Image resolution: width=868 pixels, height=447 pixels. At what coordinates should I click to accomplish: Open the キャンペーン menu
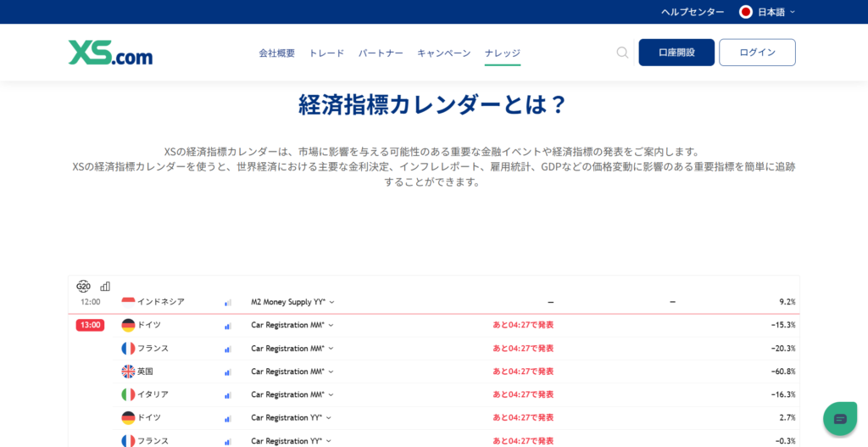point(444,53)
